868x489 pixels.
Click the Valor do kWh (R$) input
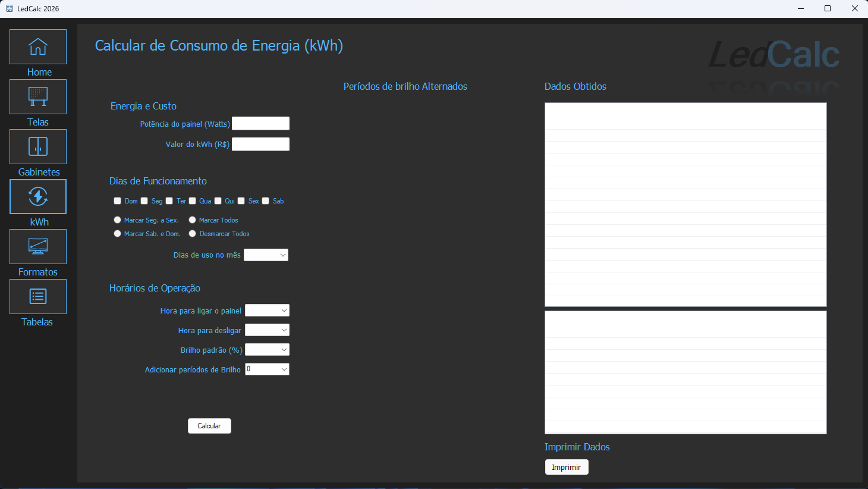(x=260, y=144)
